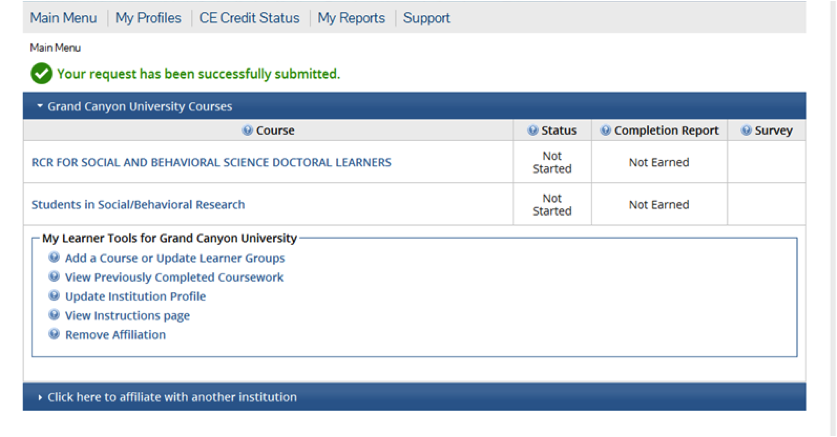Click the help icon beside Survey header
Viewport: 837px width, 437px height.
746,130
